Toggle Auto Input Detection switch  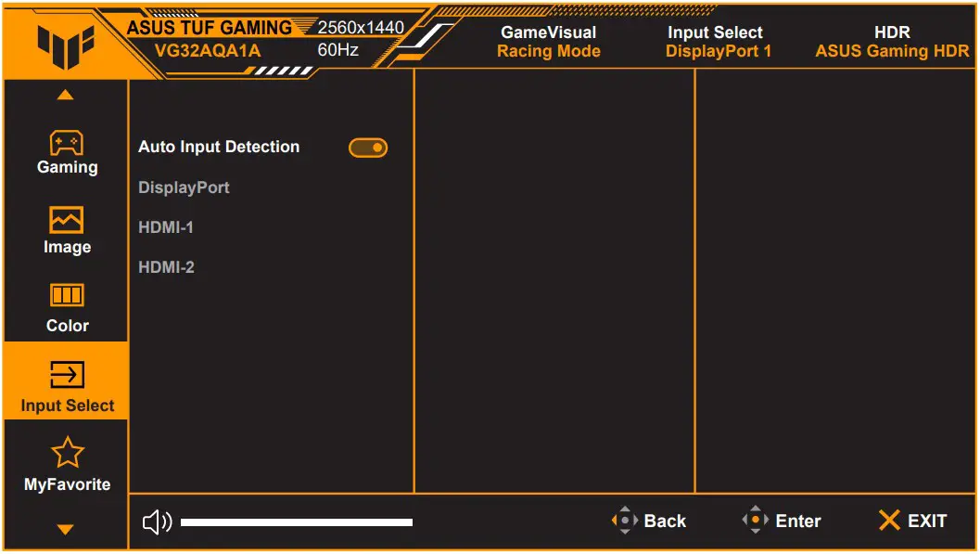coord(368,148)
